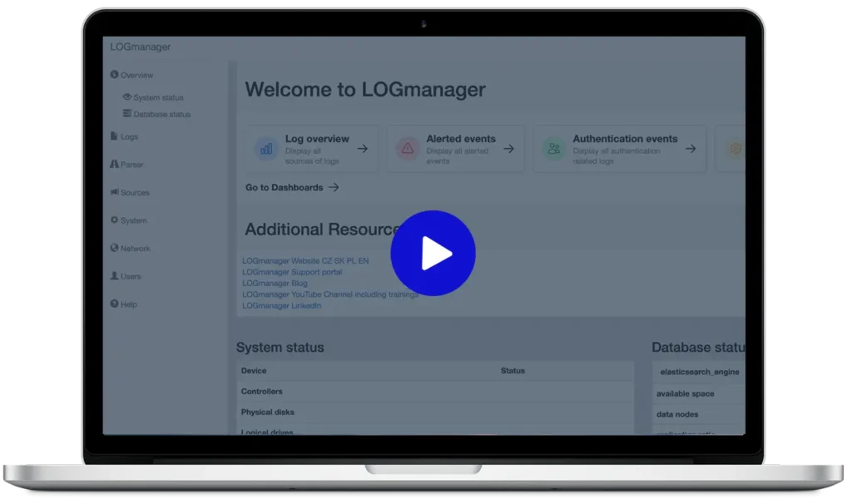Image resolution: width=852 pixels, height=504 pixels.
Task: Click the Help question mark icon
Action: click(114, 304)
